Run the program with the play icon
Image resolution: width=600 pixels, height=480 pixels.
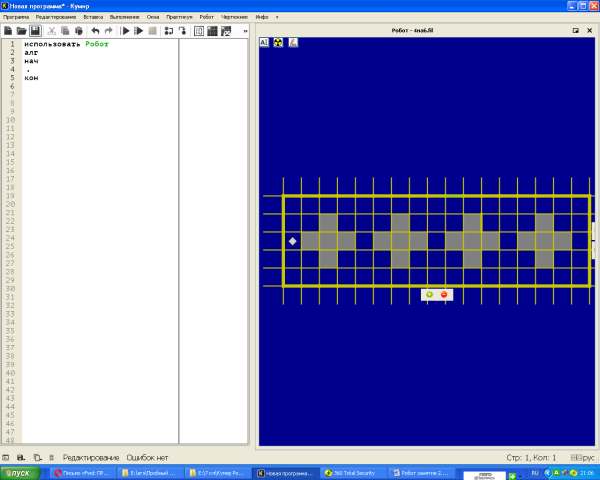pyautogui.click(x=125, y=31)
